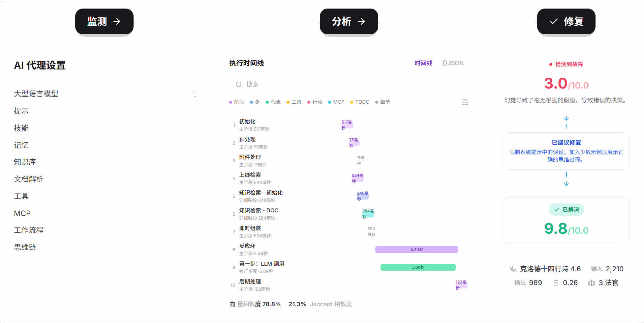
Task: Click the arrow icon in 分析 button
Action: click(x=361, y=21)
